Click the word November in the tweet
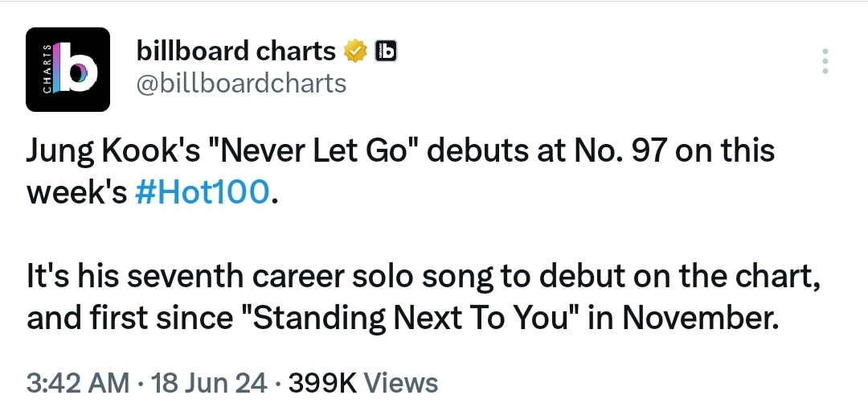The height and width of the screenshot is (420, 868). tap(700, 318)
